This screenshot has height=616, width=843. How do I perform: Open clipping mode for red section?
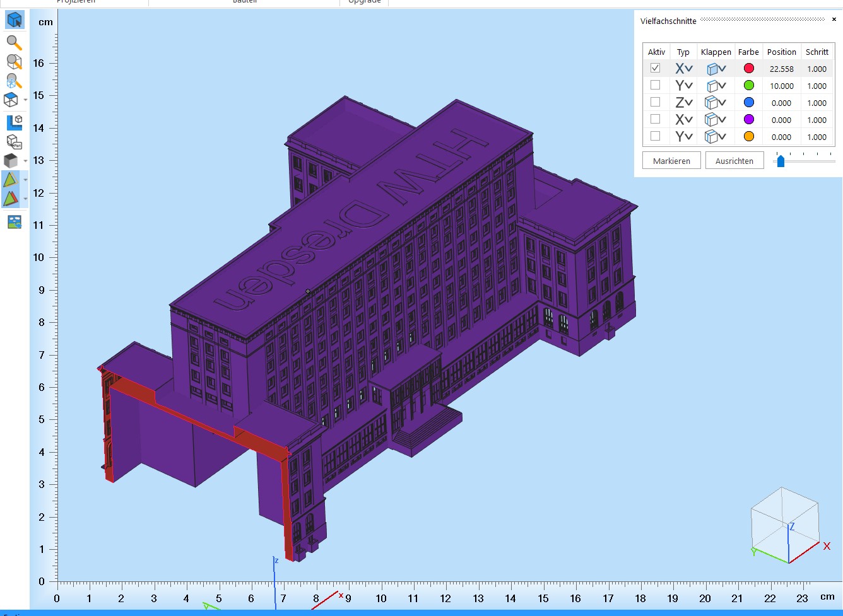tap(716, 69)
